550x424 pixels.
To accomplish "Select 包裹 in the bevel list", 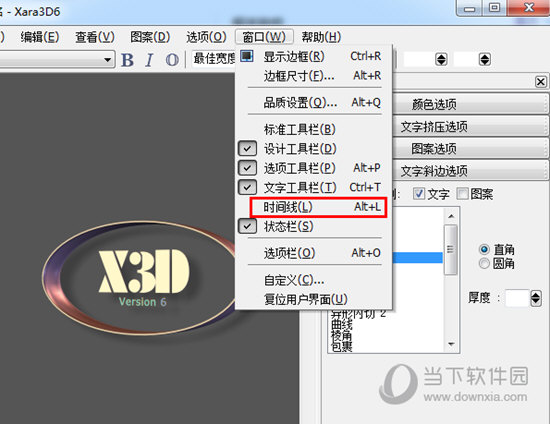I will pyautogui.click(x=341, y=346).
